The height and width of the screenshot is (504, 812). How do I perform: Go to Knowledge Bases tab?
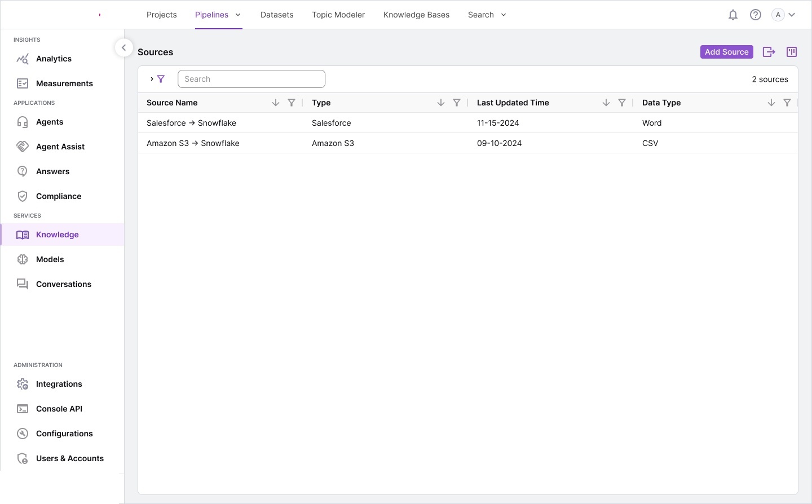tap(416, 15)
